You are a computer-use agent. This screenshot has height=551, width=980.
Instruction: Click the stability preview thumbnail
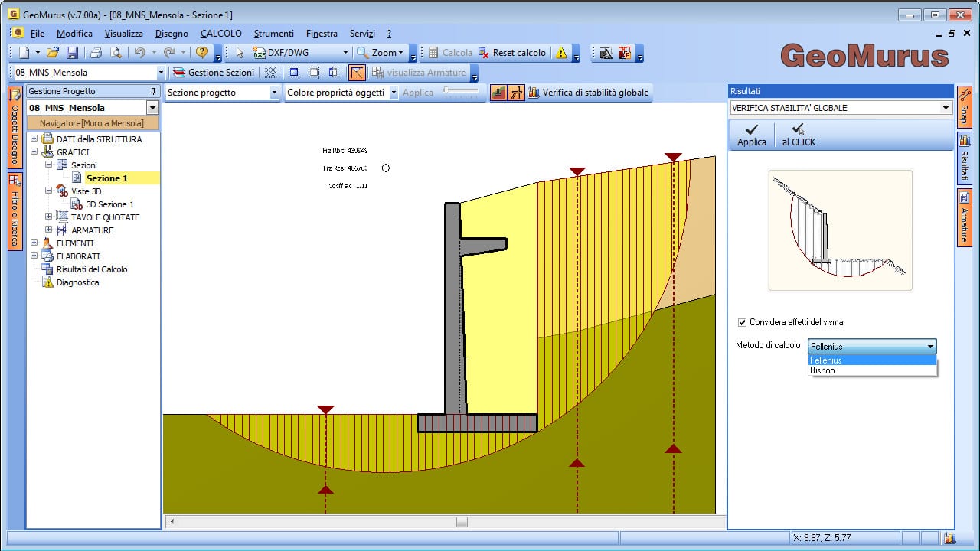[x=840, y=230]
